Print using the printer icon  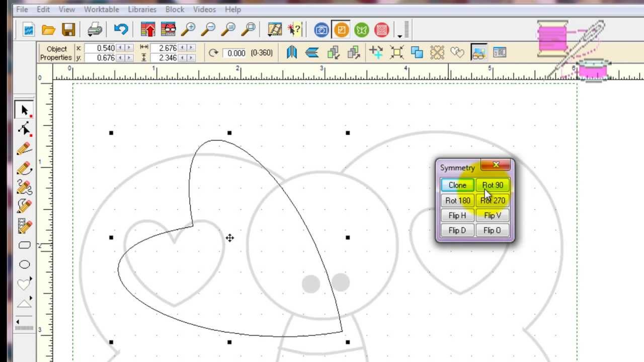(95, 30)
